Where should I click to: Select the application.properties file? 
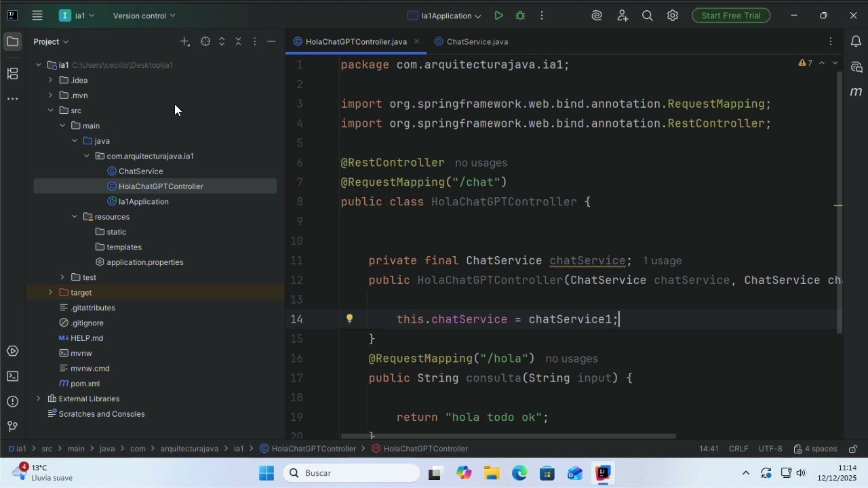(x=139, y=262)
